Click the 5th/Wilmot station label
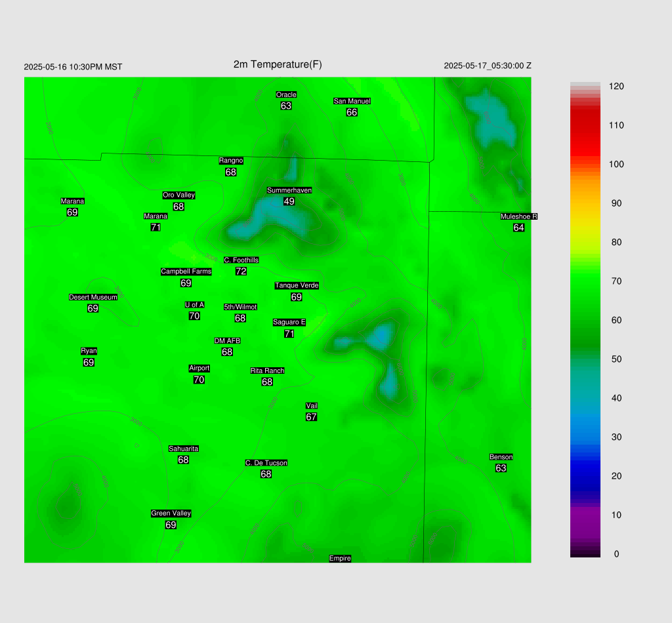 pyautogui.click(x=240, y=307)
